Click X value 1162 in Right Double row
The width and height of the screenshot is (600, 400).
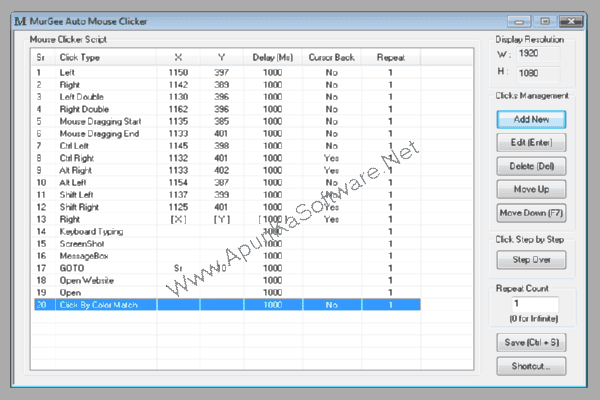tap(178, 109)
